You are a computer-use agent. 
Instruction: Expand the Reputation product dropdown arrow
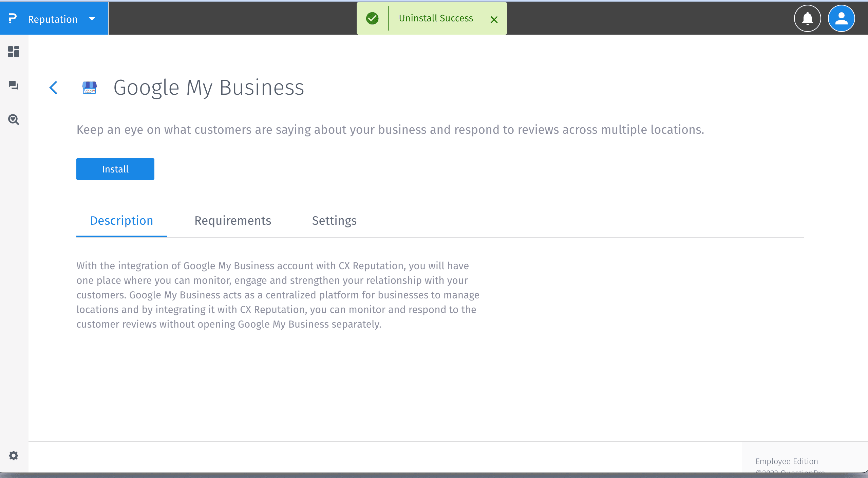click(92, 19)
